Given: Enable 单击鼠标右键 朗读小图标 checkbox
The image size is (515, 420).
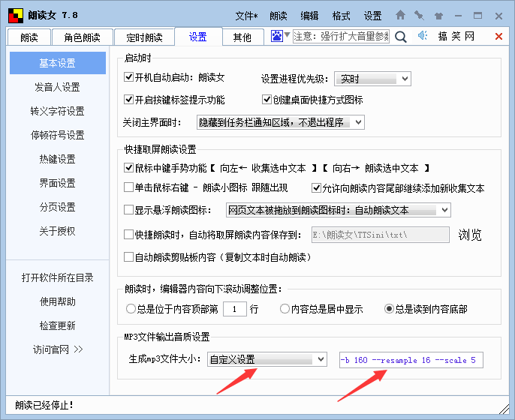Looking at the screenshot, I should [128, 187].
